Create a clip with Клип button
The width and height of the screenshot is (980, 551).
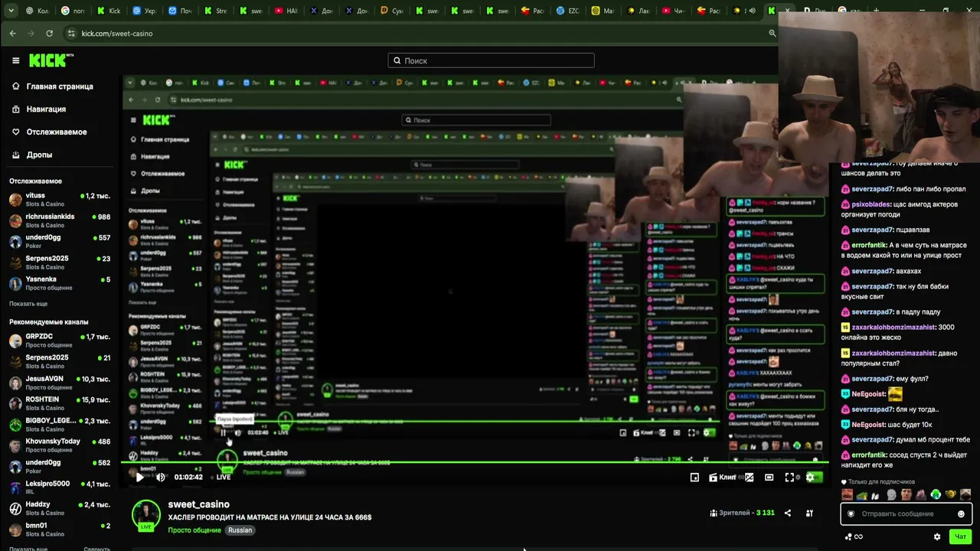click(x=722, y=477)
